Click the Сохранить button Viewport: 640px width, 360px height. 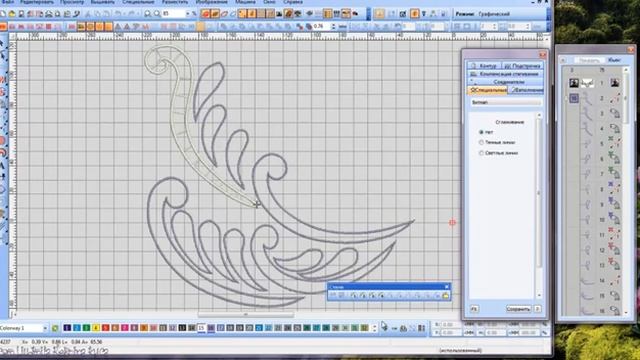pos(518,309)
